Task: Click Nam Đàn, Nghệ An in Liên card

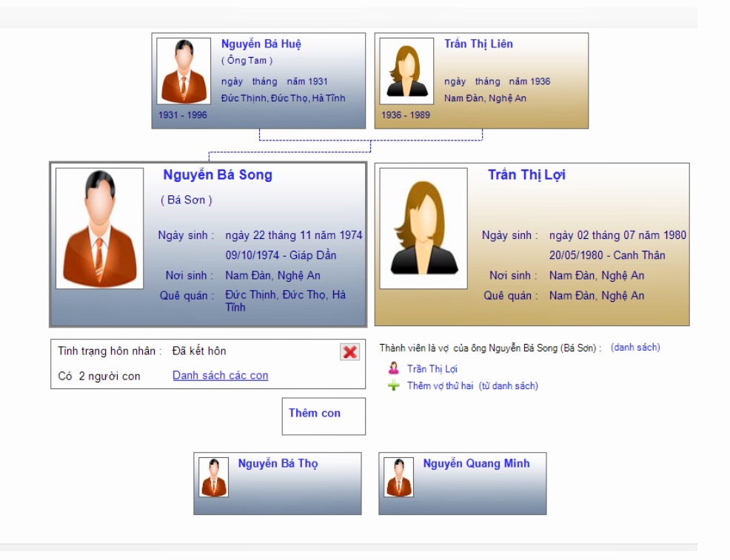Action: point(485,98)
